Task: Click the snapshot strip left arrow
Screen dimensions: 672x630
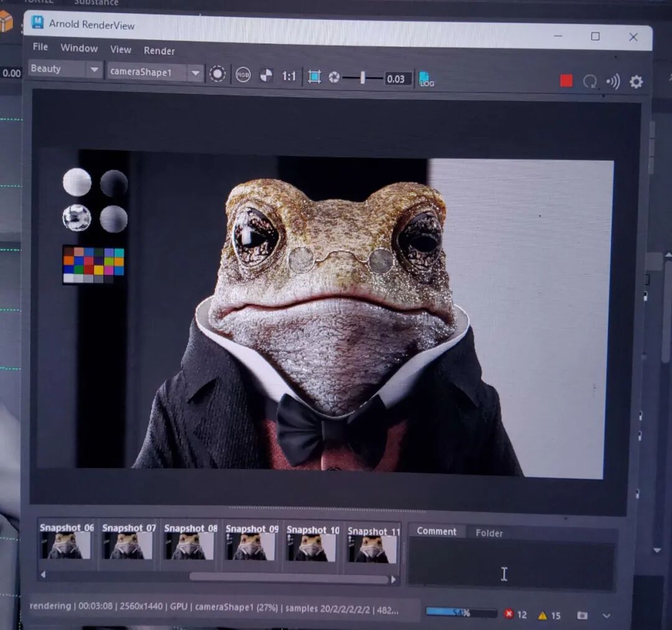Action: (x=43, y=575)
